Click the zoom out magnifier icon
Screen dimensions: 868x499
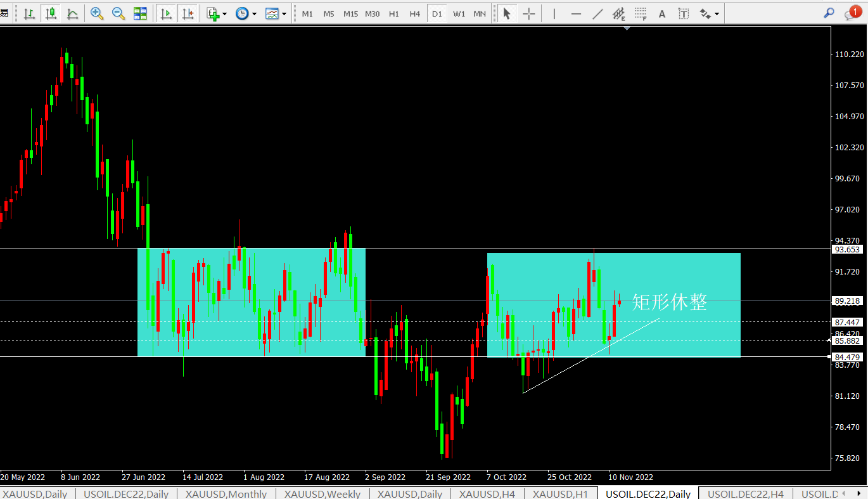118,13
